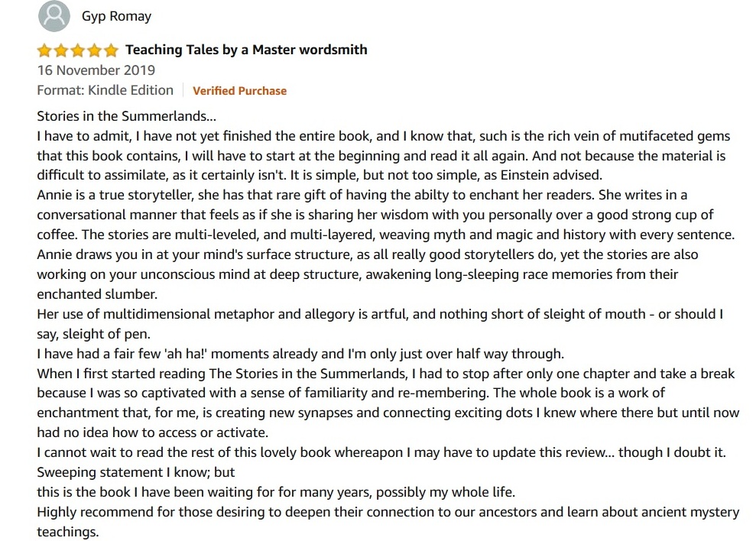
Task: Click the fifth (last) rating star
Action: click(x=112, y=51)
